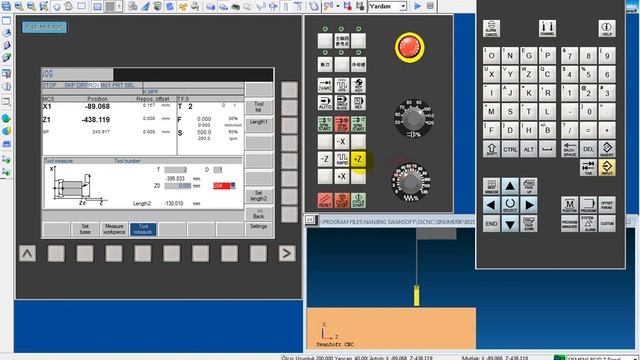Toggle Single Block mode

point(342,102)
